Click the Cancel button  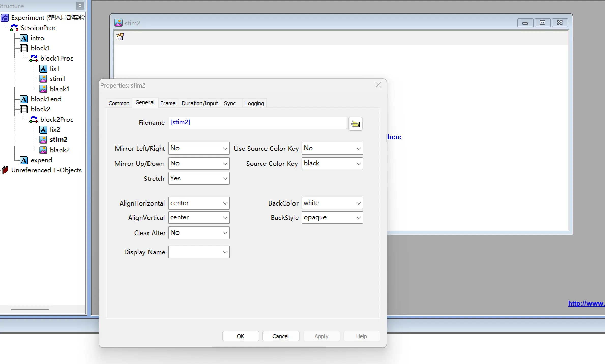[x=281, y=336]
